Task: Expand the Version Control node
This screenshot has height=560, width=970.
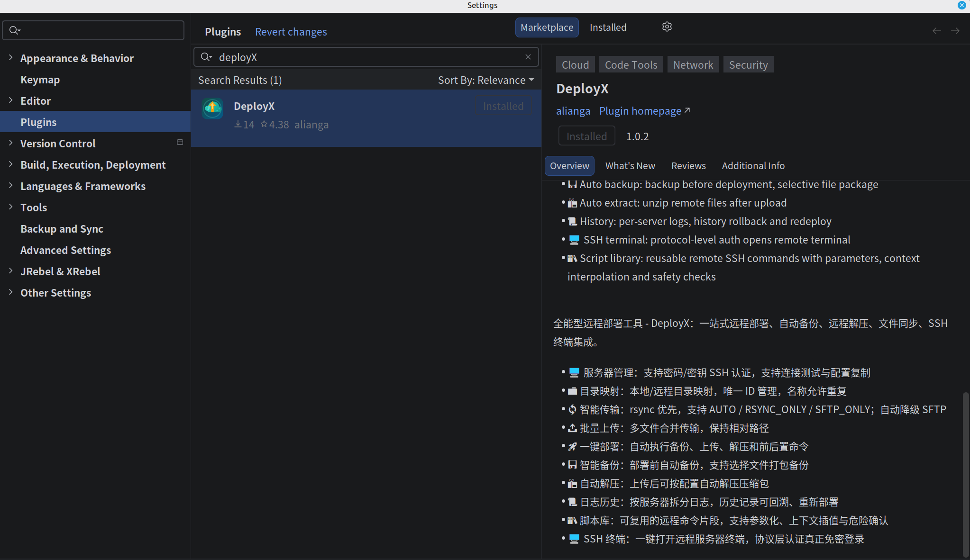Action: click(10, 143)
